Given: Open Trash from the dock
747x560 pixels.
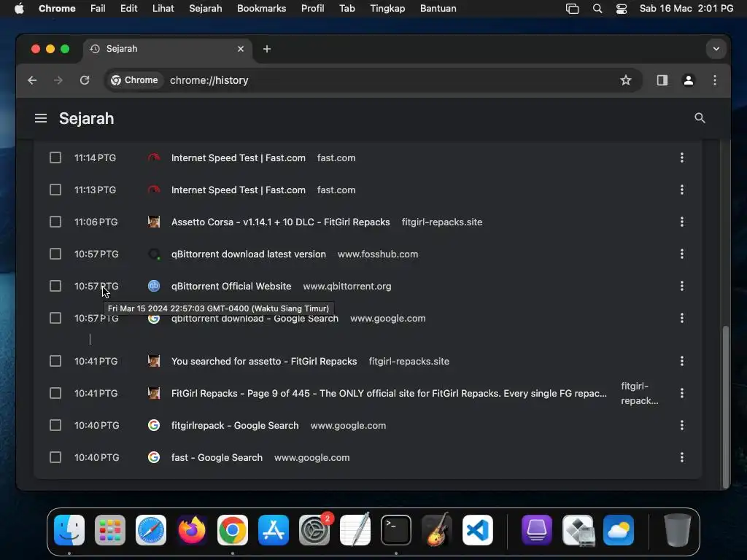Looking at the screenshot, I should coord(677,530).
